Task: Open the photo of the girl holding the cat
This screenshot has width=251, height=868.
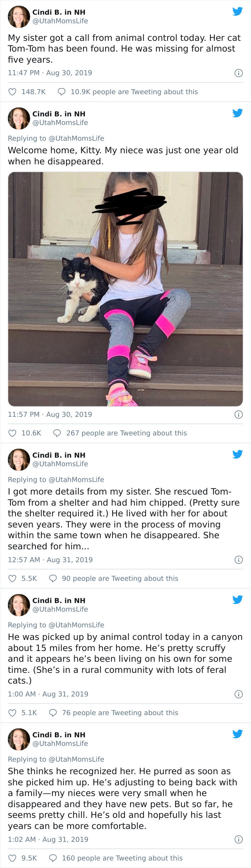Action: pos(126,290)
